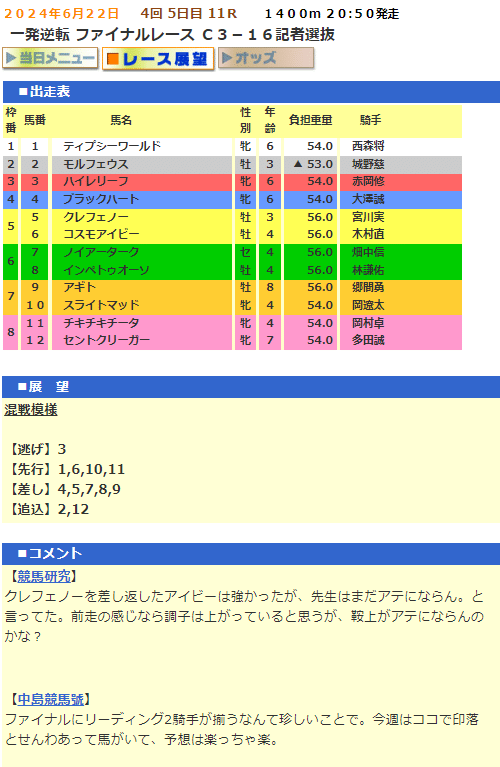Click horse name アギト
The image size is (500, 767).
(80, 287)
